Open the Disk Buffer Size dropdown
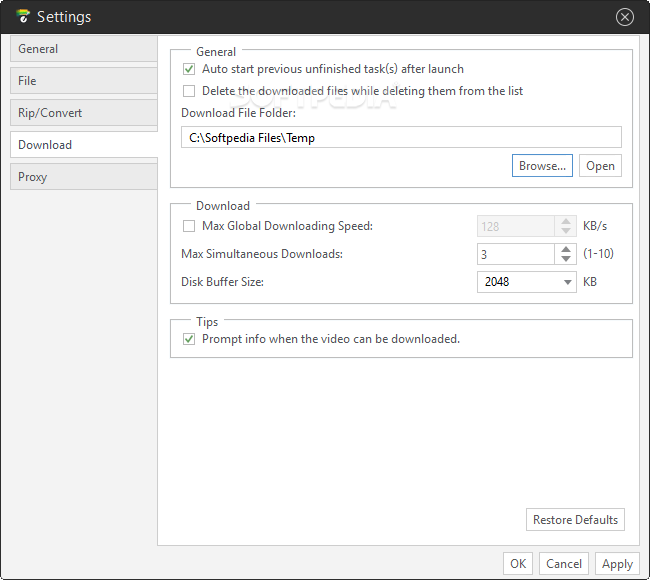Viewport: 650px width, 580px height. 526,282
